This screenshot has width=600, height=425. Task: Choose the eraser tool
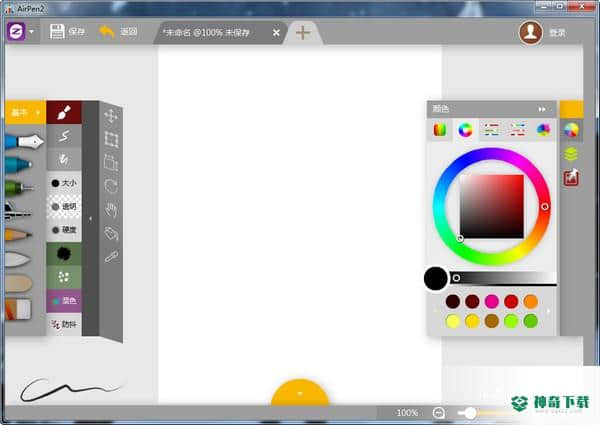[x=18, y=309]
